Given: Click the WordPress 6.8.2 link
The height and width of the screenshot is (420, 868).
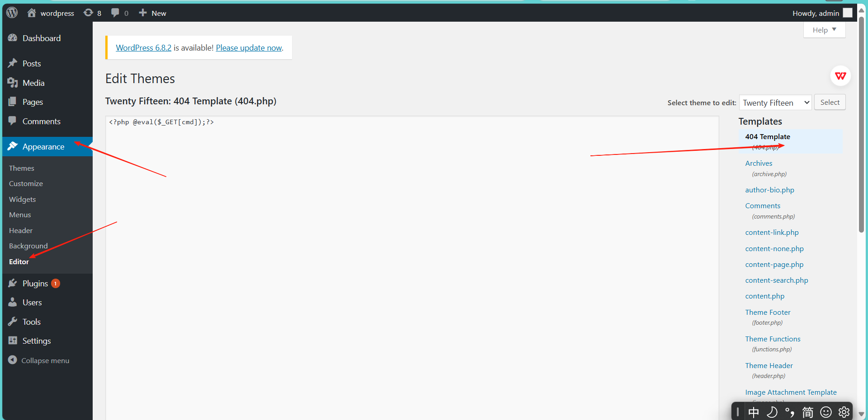Looking at the screenshot, I should pos(143,47).
